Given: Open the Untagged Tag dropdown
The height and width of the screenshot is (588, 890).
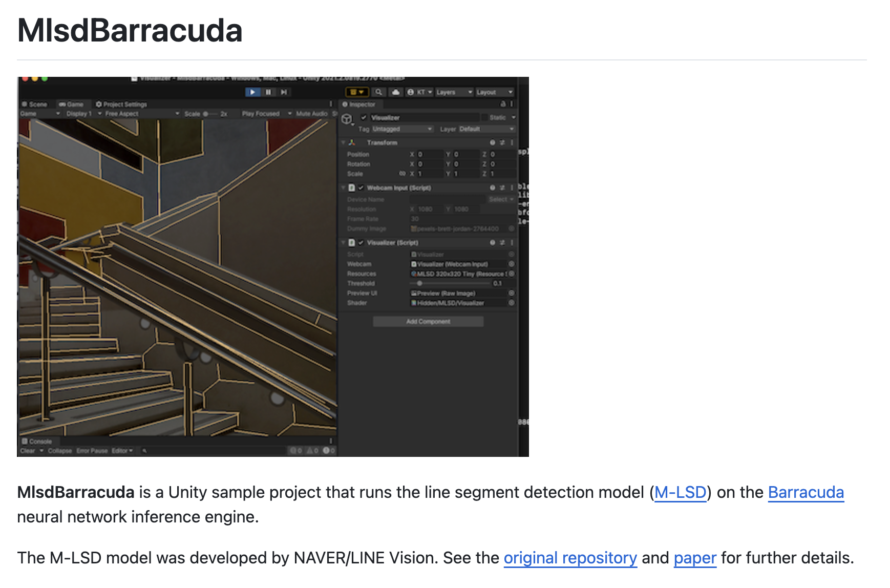Looking at the screenshot, I should pyautogui.click(x=402, y=129).
